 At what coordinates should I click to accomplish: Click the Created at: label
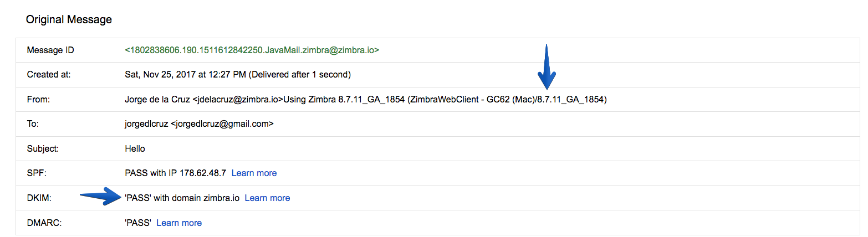click(x=49, y=75)
